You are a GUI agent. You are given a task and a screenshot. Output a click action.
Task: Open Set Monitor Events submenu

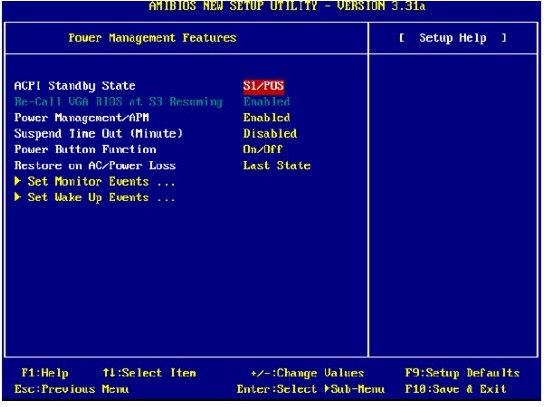tap(101, 182)
